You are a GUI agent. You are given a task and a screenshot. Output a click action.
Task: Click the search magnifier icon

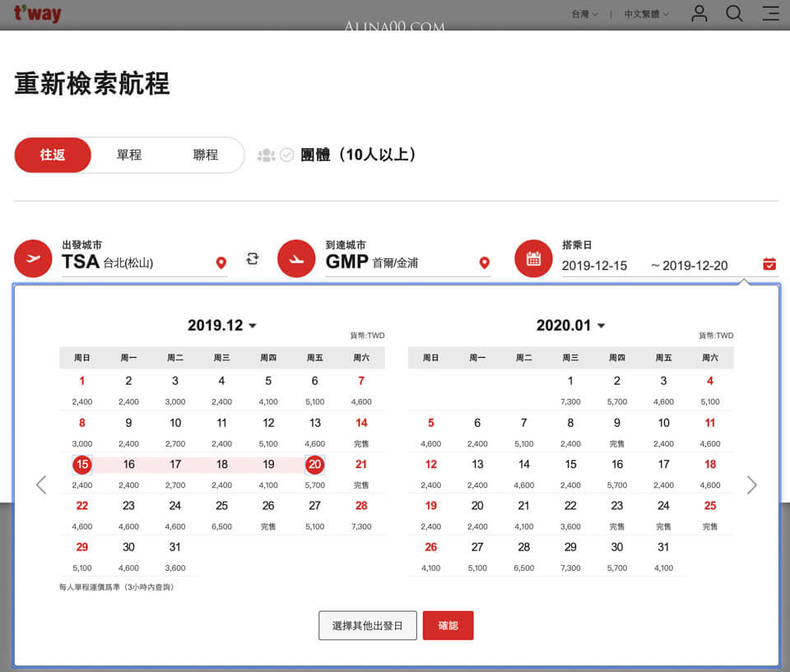tap(734, 14)
